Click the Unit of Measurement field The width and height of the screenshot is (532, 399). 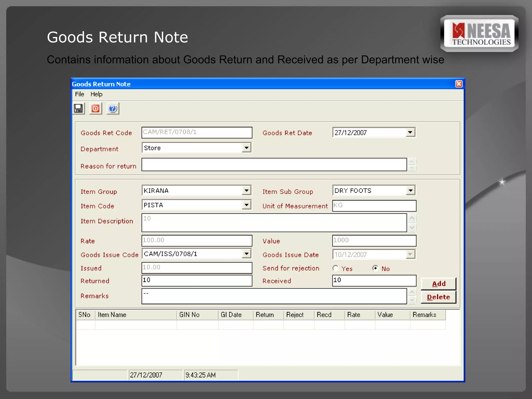pyautogui.click(x=374, y=206)
